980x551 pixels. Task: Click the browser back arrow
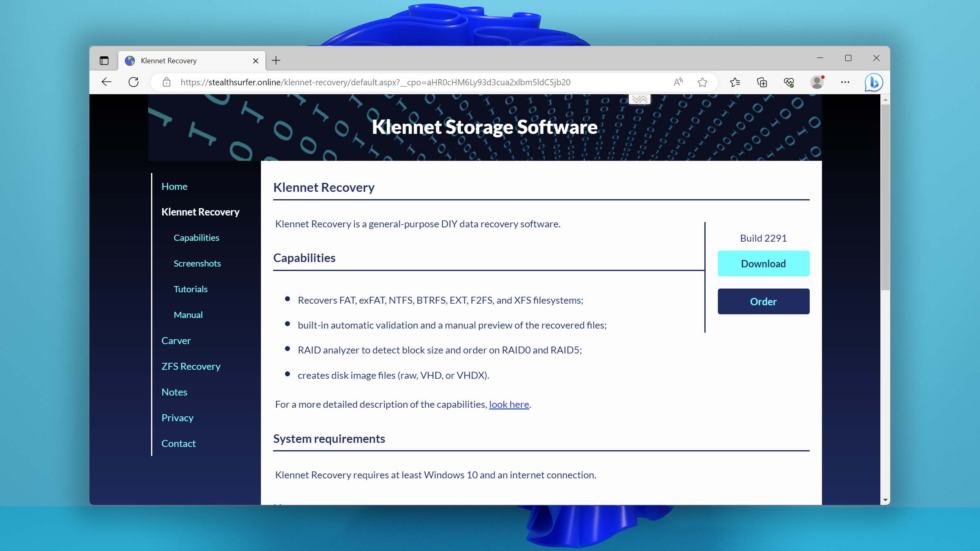point(107,82)
